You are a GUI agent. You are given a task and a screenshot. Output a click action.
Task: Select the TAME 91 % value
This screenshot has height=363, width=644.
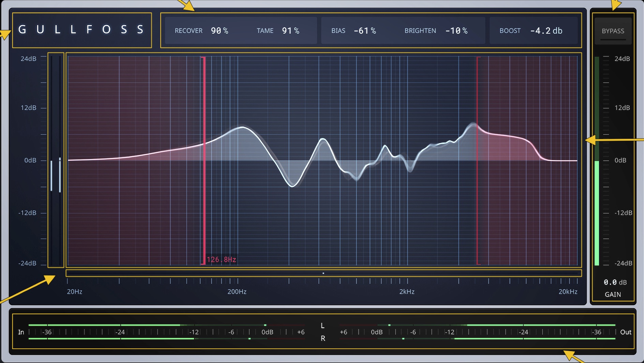click(290, 31)
